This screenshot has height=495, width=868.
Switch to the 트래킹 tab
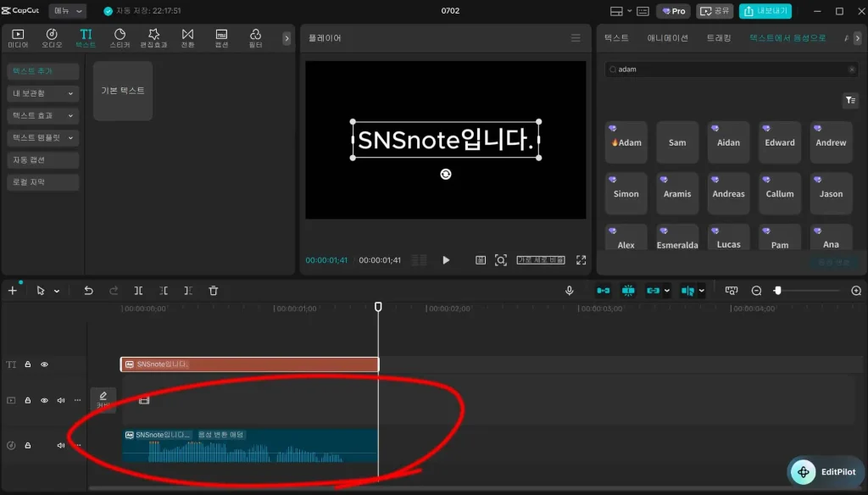719,38
